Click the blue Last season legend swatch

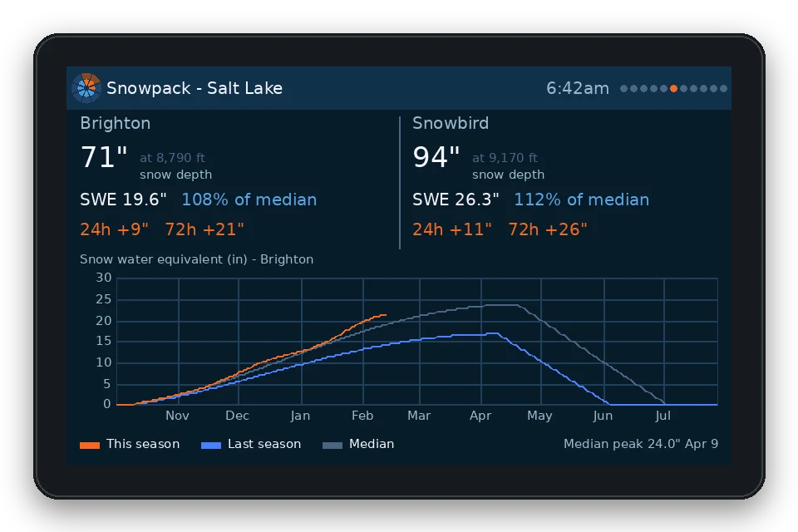click(211, 445)
